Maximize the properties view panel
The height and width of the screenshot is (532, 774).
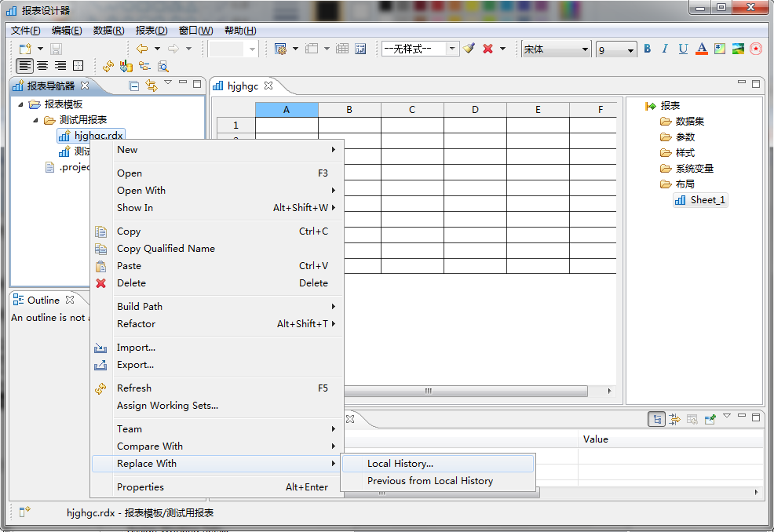(x=756, y=417)
